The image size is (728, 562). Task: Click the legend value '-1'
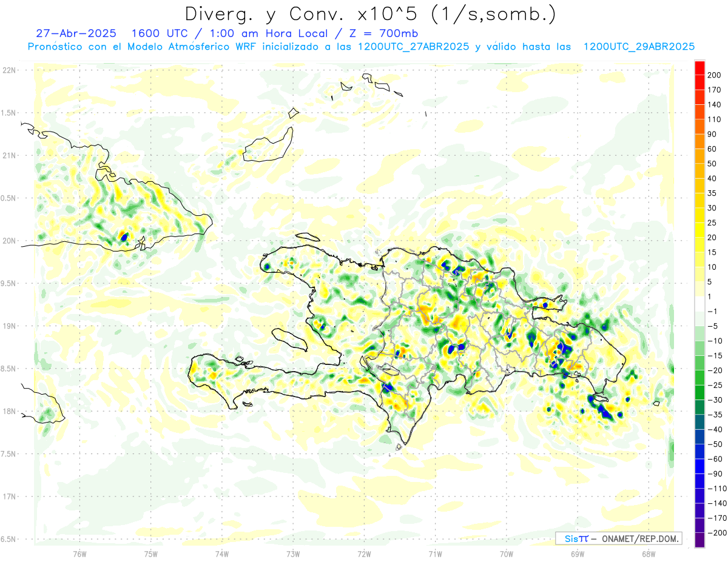[x=712, y=312]
